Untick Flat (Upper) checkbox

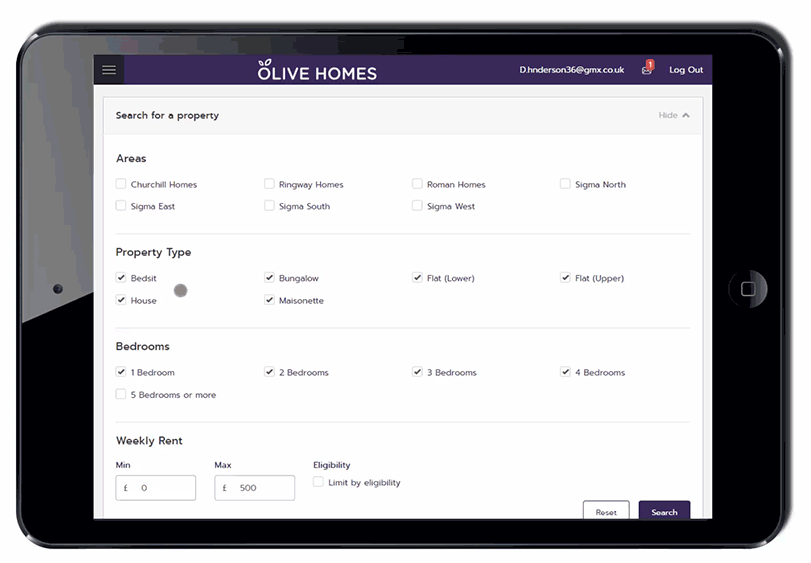[x=565, y=278]
